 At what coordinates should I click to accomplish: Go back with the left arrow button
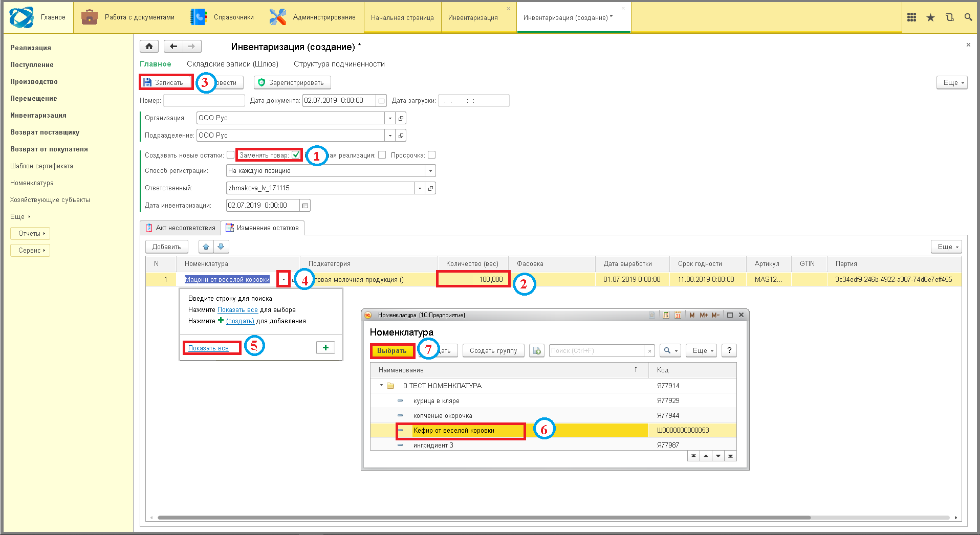click(173, 47)
